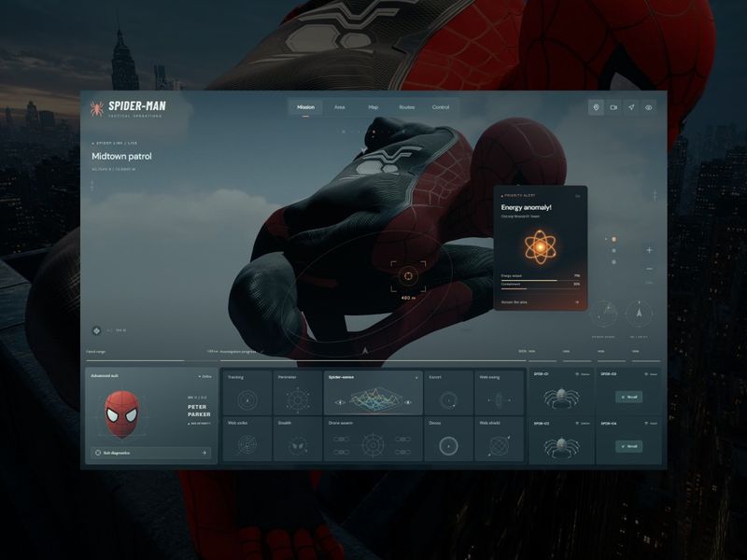Select the Perimeter module tile
This screenshot has width=747, height=560.
298,393
